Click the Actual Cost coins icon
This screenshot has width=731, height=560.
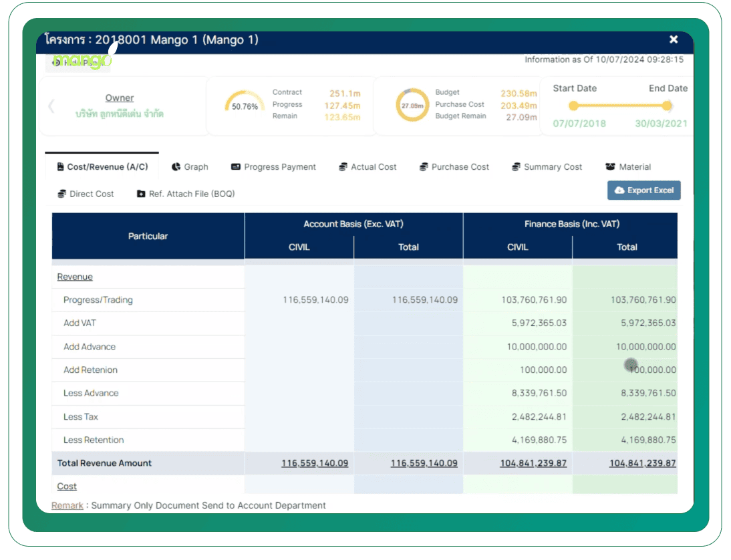[x=343, y=167]
